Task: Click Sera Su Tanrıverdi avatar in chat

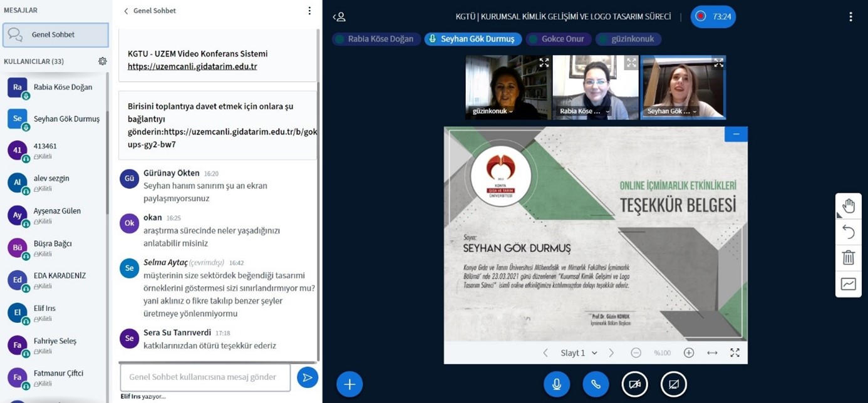Action: pos(129,338)
